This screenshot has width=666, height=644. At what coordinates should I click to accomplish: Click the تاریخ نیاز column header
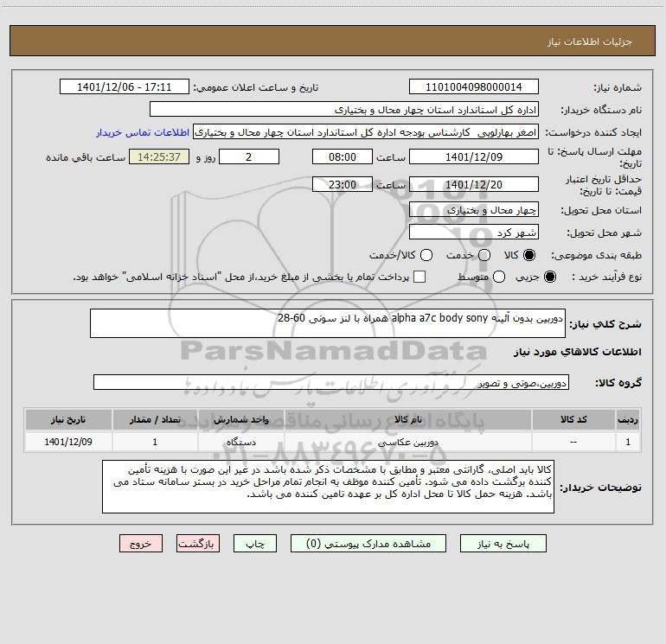click(x=68, y=419)
